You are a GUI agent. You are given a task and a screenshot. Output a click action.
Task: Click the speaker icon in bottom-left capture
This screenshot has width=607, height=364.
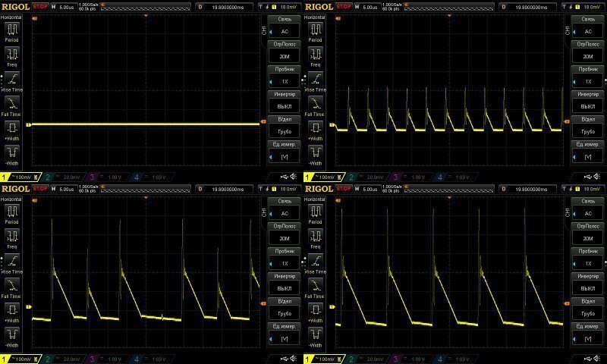tap(294, 359)
